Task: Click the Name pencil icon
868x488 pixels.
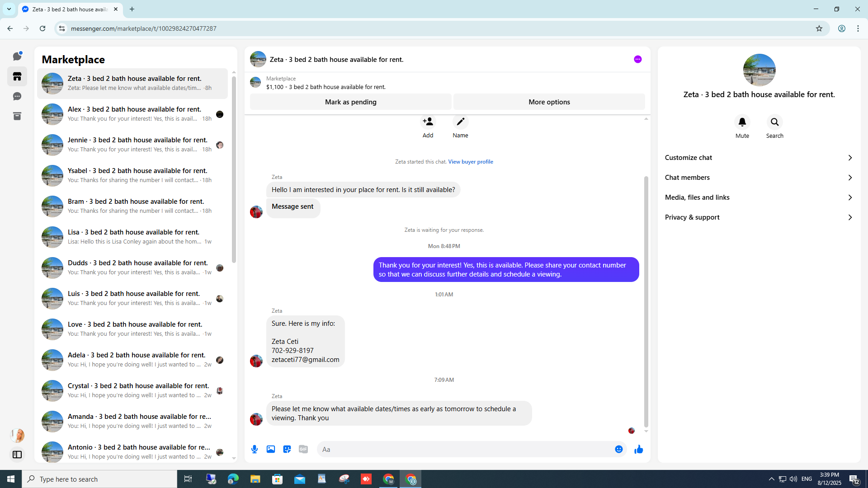Action: pyautogui.click(x=460, y=122)
